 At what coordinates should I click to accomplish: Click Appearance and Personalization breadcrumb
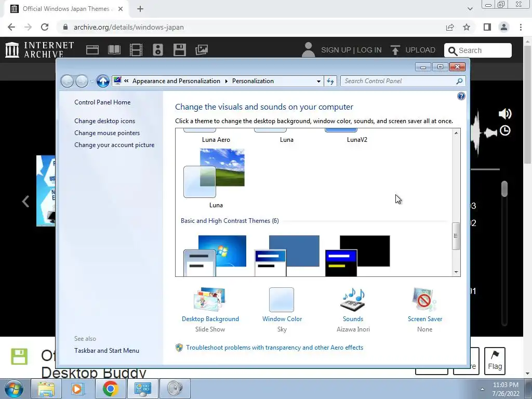click(x=176, y=81)
